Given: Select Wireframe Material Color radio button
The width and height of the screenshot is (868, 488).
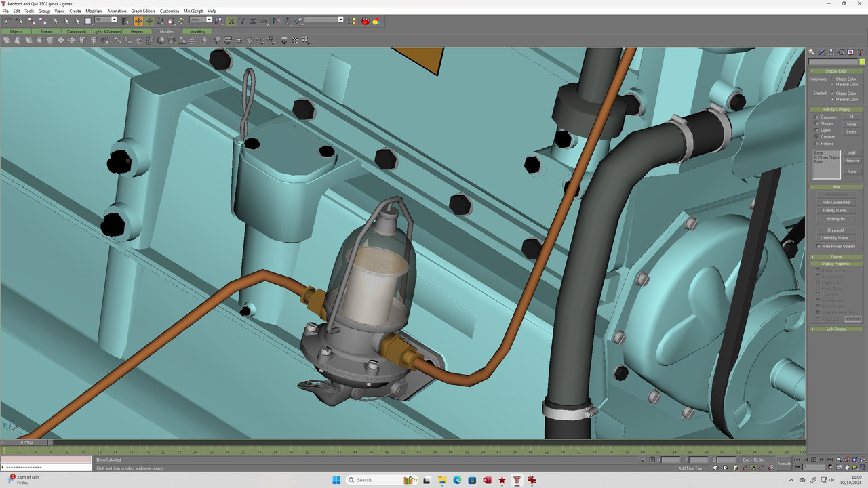Looking at the screenshot, I should point(832,85).
